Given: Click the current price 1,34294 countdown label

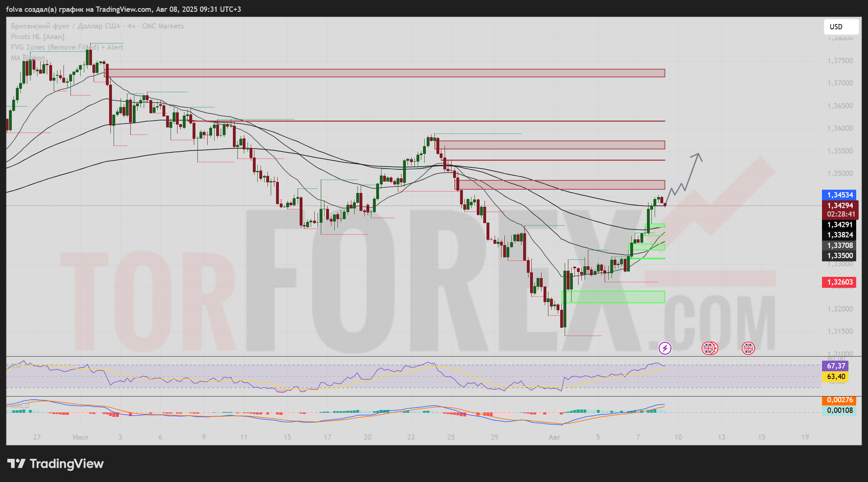Looking at the screenshot, I should 840,210.
